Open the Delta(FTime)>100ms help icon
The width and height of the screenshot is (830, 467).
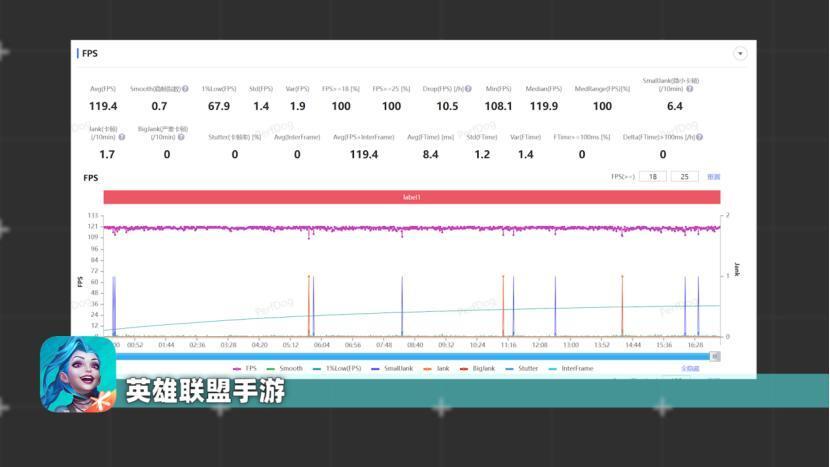coord(700,137)
